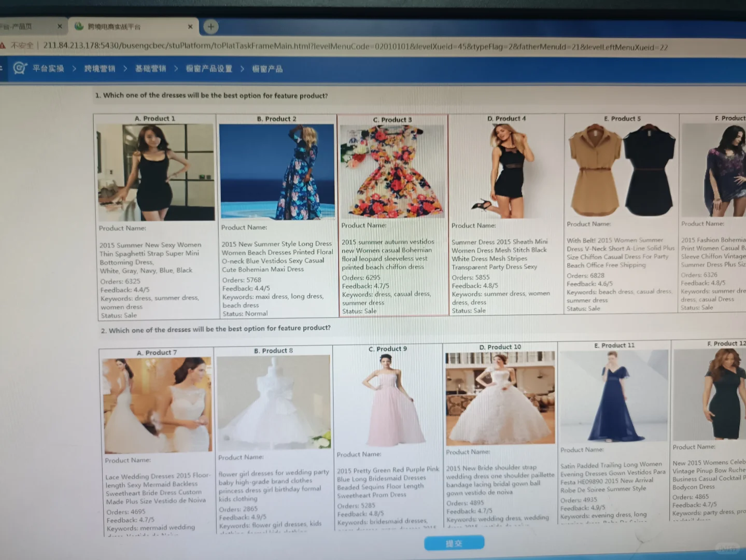Click the 'Orders: 6828' text under Product 5
Image resolution: width=746 pixels, height=560 pixels.
(x=586, y=275)
